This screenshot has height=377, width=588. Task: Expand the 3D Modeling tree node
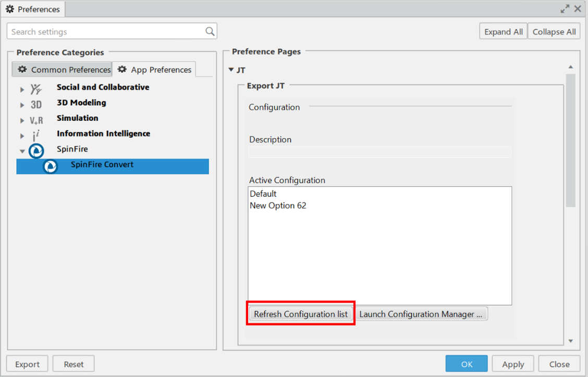tap(22, 105)
